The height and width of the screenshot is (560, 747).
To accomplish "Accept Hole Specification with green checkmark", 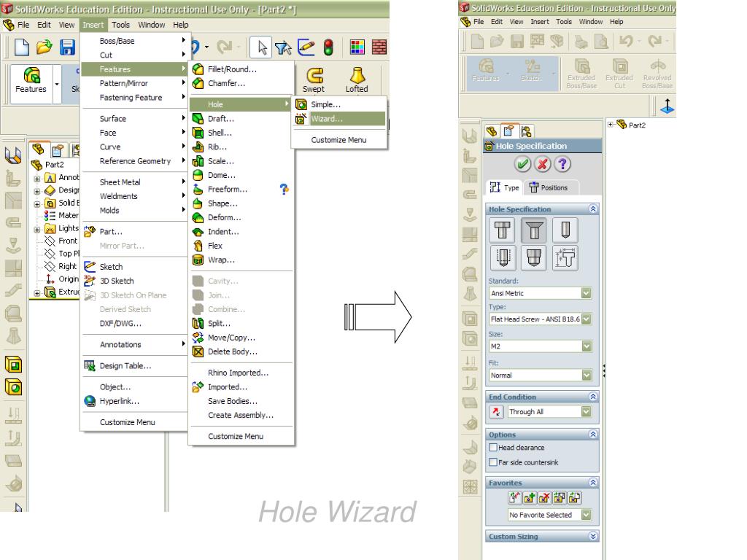I will point(522,164).
